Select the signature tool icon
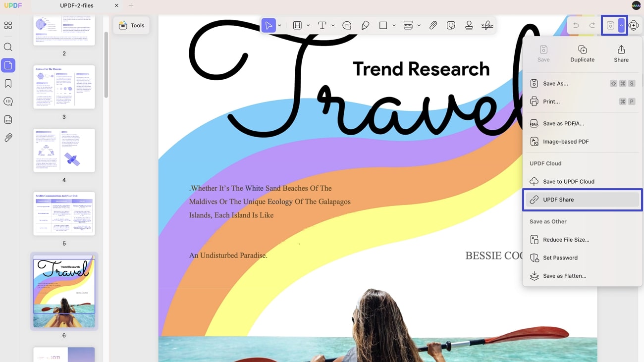The height and width of the screenshot is (362, 644). (487, 25)
